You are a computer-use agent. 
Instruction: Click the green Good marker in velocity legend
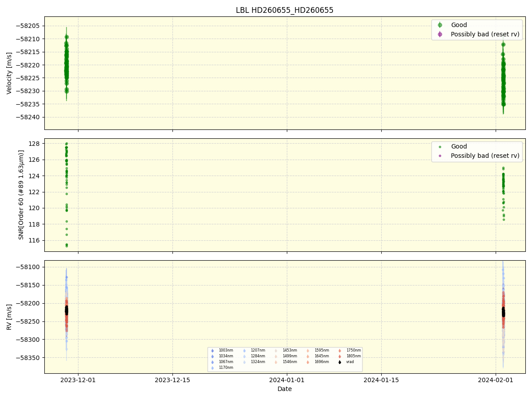[440, 25]
